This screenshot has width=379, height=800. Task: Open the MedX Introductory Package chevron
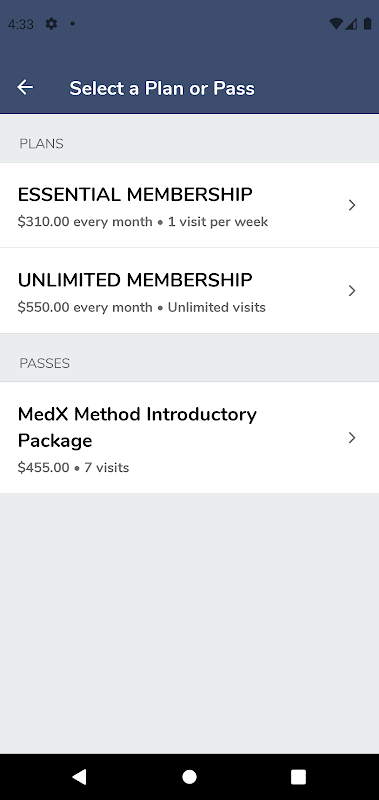(x=351, y=438)
